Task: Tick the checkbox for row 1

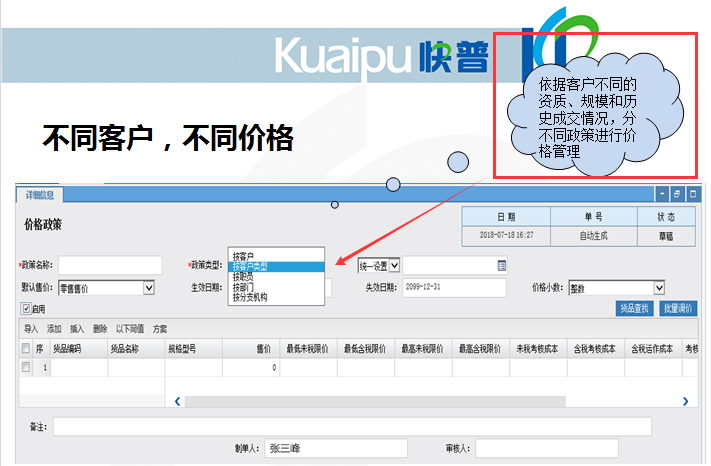Action: point(26,367)
